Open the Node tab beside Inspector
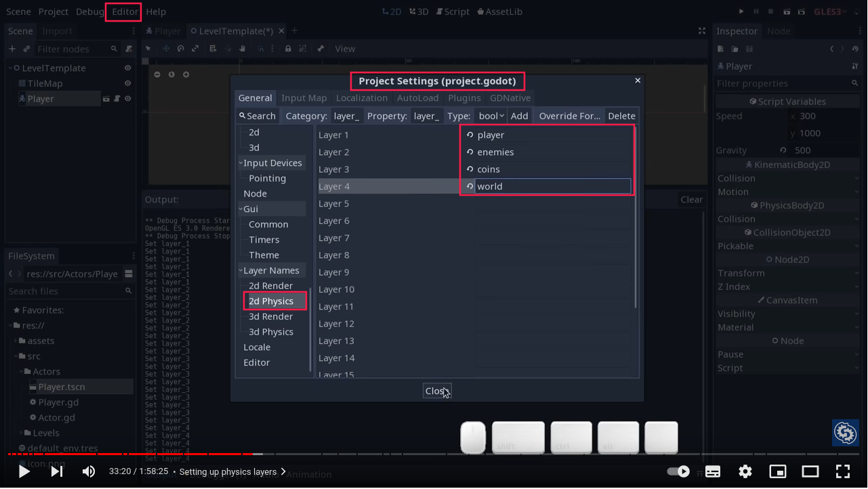The width and height of the screenshot is (868, 489). pos(779,31)
